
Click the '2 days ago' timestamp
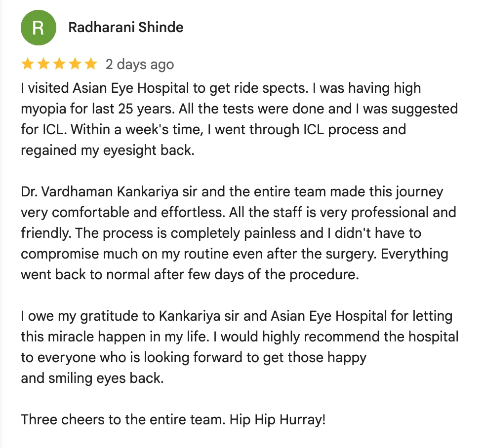(x=140, y=65)
